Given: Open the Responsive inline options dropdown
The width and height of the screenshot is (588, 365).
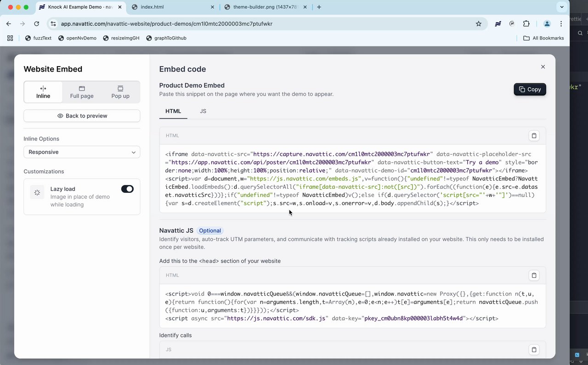Looking at the screenshot, I should click(82, 152).
